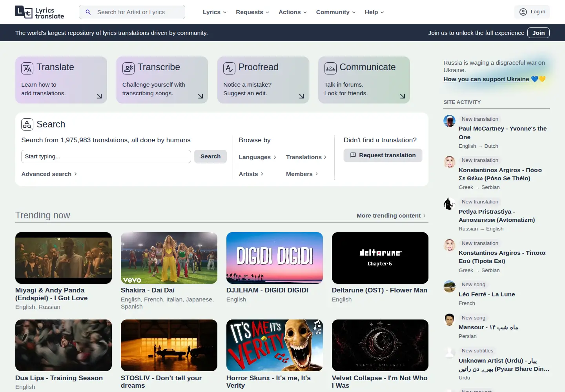
Task: Click the arrow on Communicate card
Action: 403,96
